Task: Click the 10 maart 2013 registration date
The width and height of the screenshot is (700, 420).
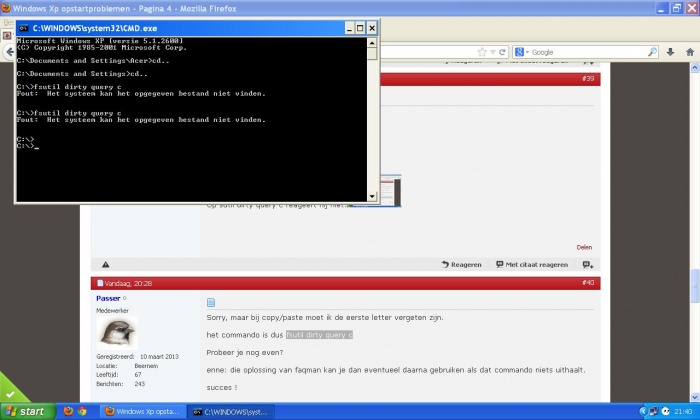Action: coord(159,357)
